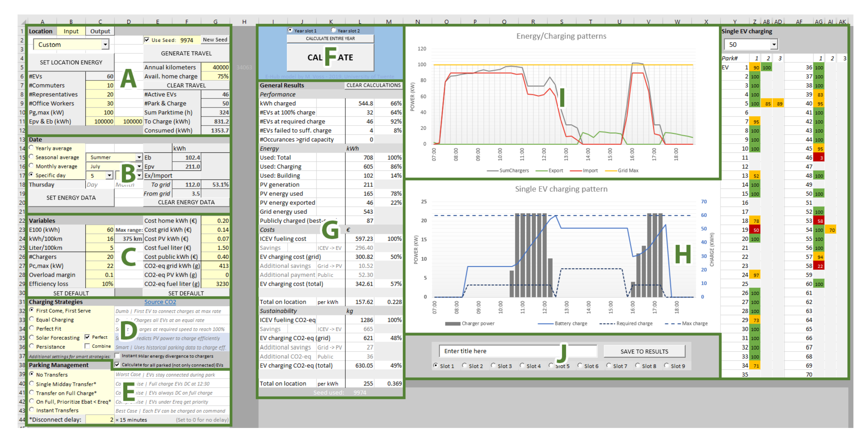
Task: Select Equal Charging strategy
Action: (32, 319)
